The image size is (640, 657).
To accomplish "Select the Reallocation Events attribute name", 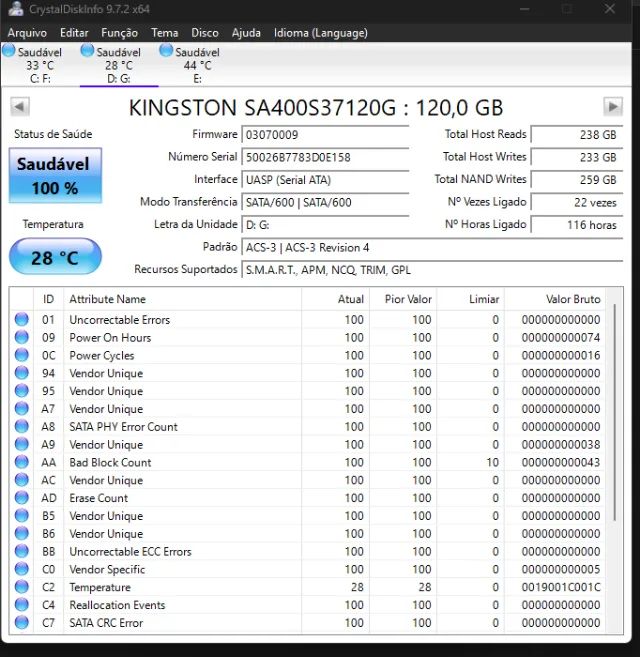I will pyautogui.click(x=117, y=605).
